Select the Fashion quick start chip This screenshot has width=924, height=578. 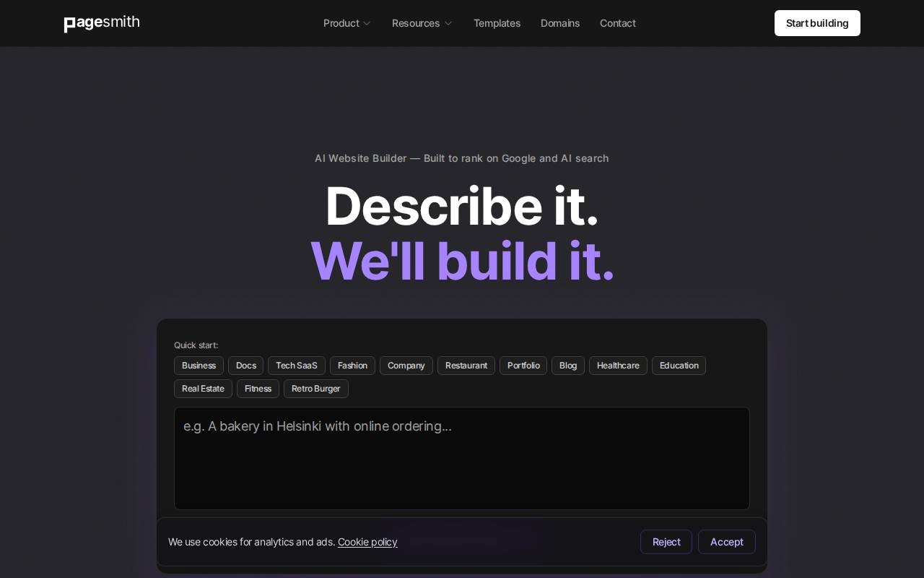click(352, 366)
